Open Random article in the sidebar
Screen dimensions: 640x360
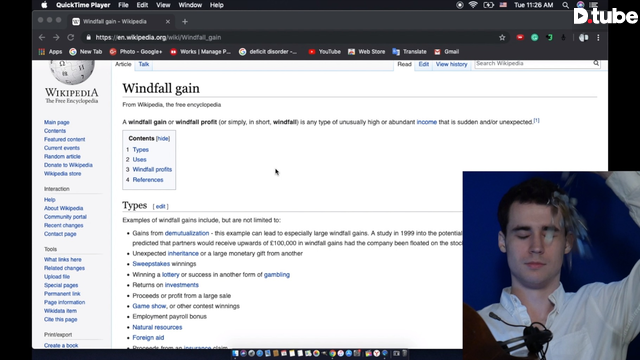(x=62, y=156)
